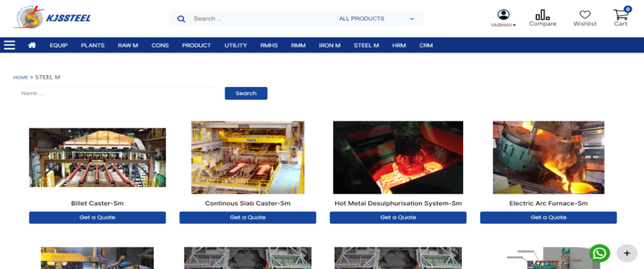Click the plus floating button
Screen dimensions: 644x269
tap(627, 253)
